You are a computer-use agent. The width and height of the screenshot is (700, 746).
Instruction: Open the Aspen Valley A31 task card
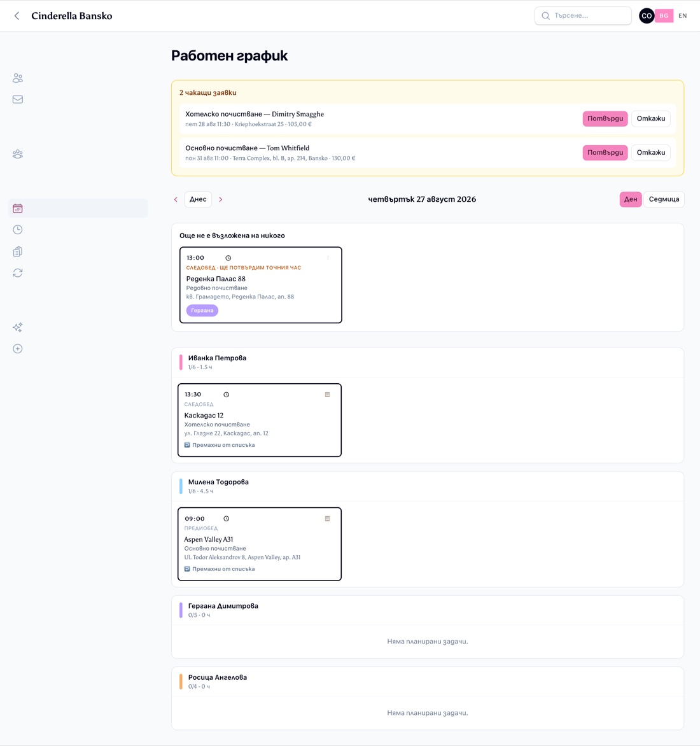pyautogui.click(x=260, y=544)
